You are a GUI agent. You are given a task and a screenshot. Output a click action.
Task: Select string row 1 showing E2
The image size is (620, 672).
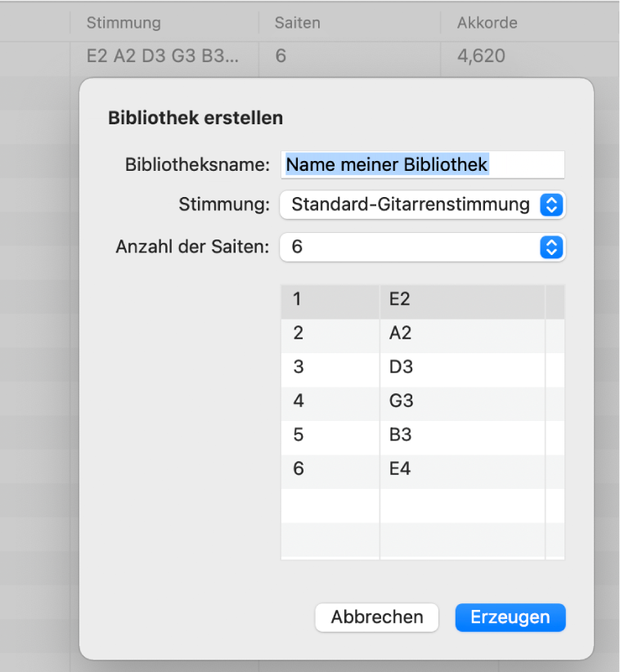(x=401, y=299)
